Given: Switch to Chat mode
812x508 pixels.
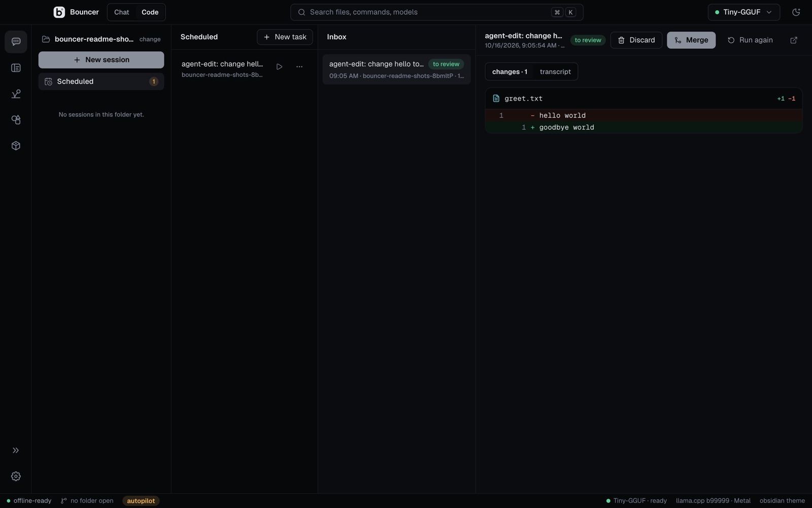Looking at the screenshot, I should (x=122, y=12).
